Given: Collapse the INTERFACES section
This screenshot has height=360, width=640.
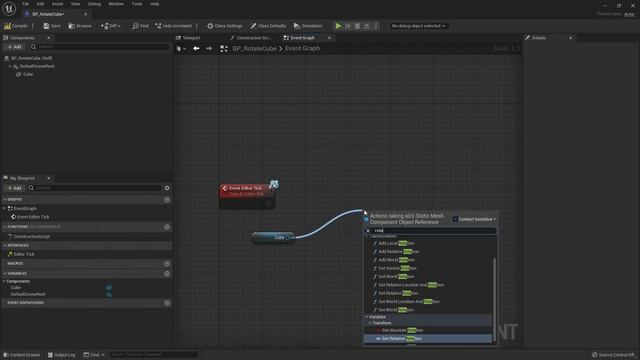Looking at the screenshot, I should [x=5, y=246].
